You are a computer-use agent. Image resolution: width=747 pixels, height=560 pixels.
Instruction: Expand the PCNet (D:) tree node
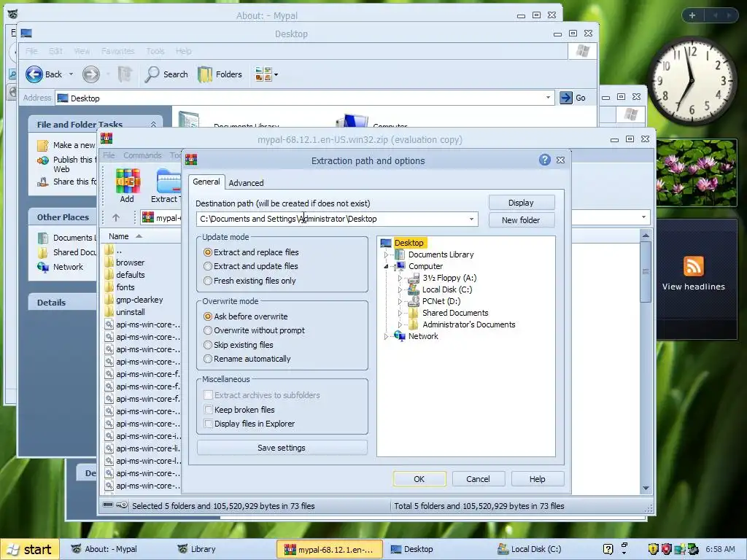pyautogui.click(x=400, y=301)
